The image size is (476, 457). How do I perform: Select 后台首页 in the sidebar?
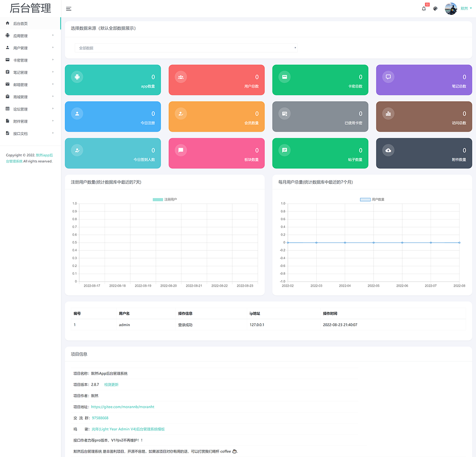point(30,24)
